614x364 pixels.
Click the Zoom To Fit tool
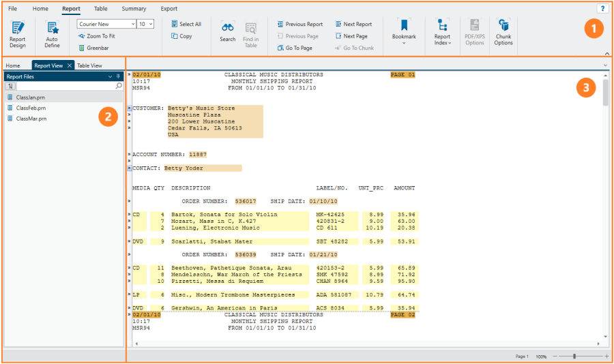point(96,36)
